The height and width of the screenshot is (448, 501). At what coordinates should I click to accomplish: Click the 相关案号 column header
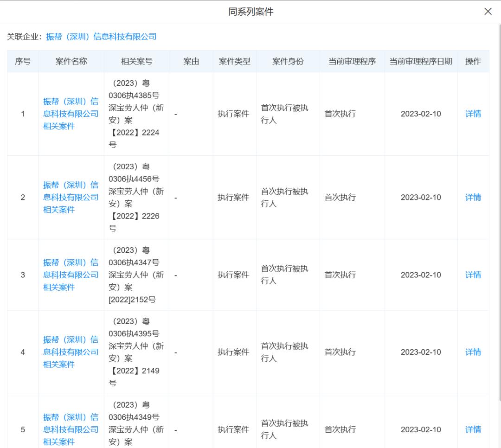click(x=136, y=61)
